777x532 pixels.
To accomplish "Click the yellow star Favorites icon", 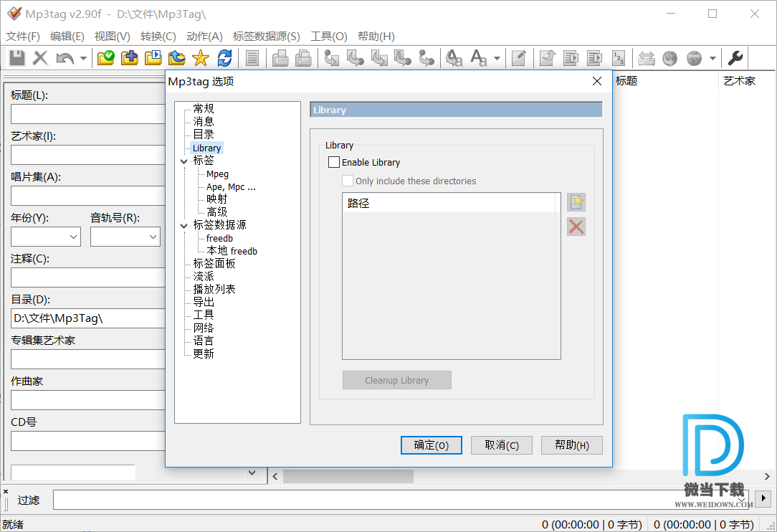I will (201, 58).
